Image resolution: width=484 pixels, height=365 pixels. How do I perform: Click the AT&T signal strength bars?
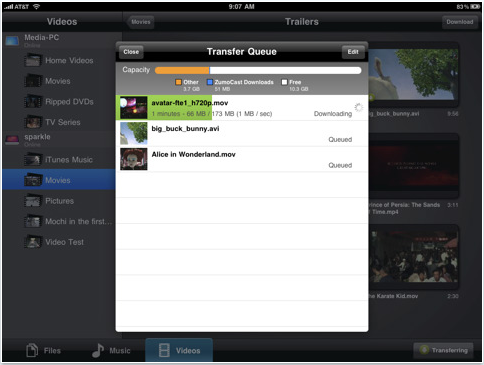[8, 7]
